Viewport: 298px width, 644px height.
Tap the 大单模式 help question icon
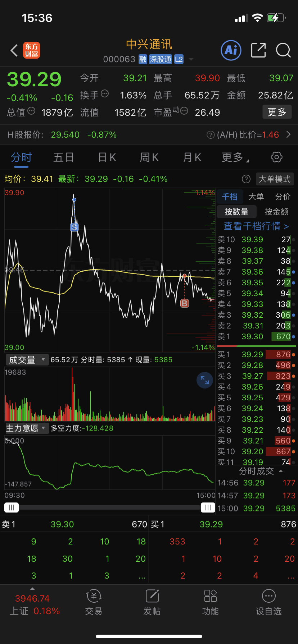(x=246, y=179)
